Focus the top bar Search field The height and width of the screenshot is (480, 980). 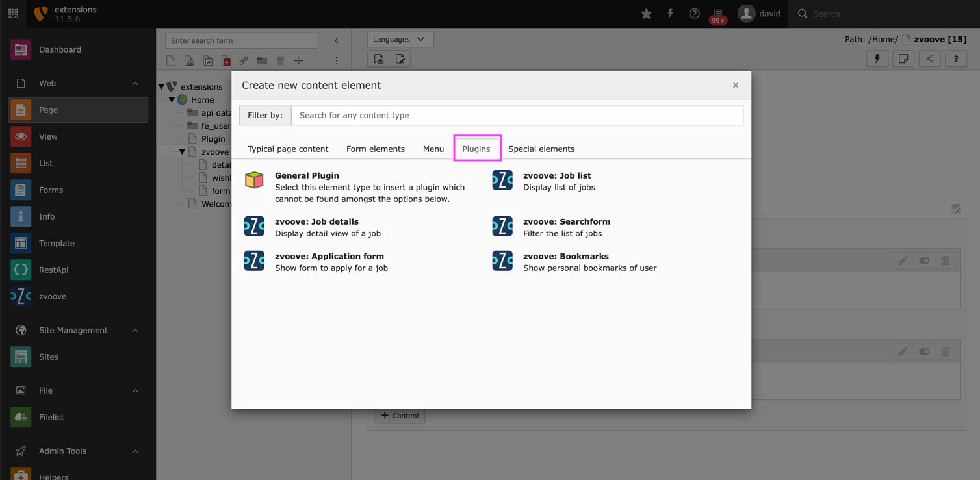(884, 14)
